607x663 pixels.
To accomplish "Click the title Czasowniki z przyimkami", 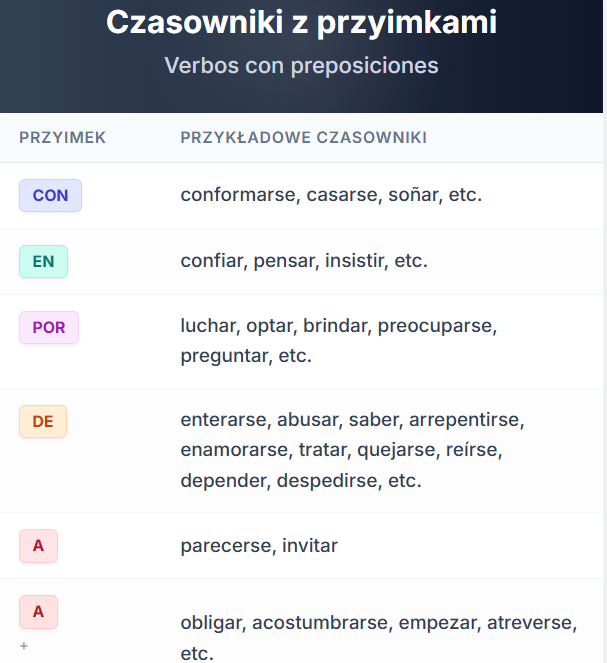I will click(x=301, y=22).
